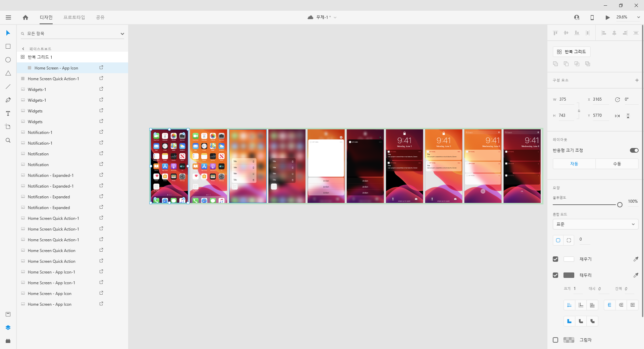This screenshot has width=644, height=349.
Task: Align selection to top edge
Action: coord(555,33)
